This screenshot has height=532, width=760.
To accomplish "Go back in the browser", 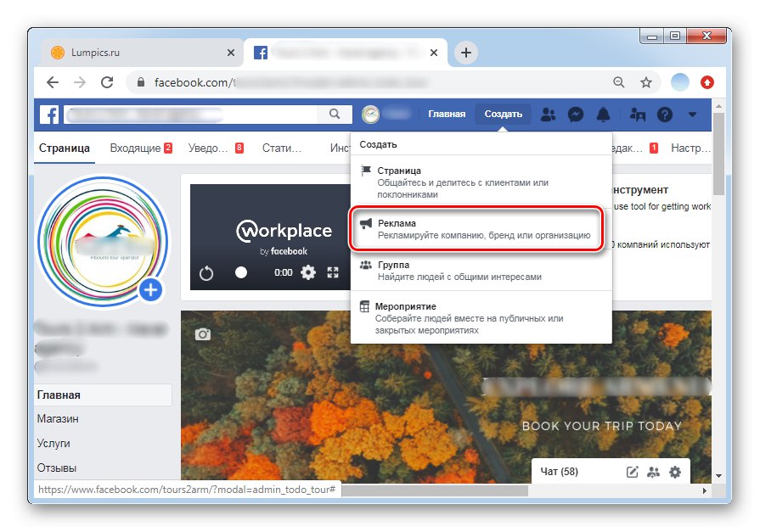I will coord(53,82).
